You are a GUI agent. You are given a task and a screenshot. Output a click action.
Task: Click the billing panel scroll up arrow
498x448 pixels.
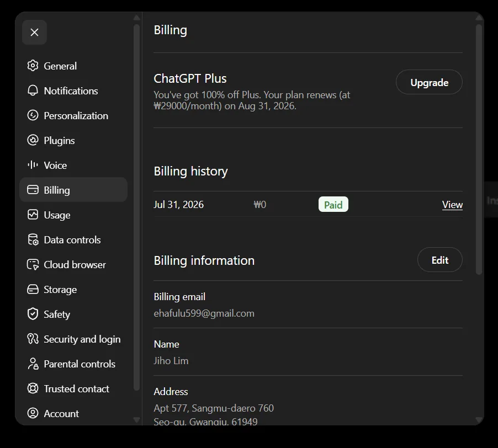tap(479, 17)
